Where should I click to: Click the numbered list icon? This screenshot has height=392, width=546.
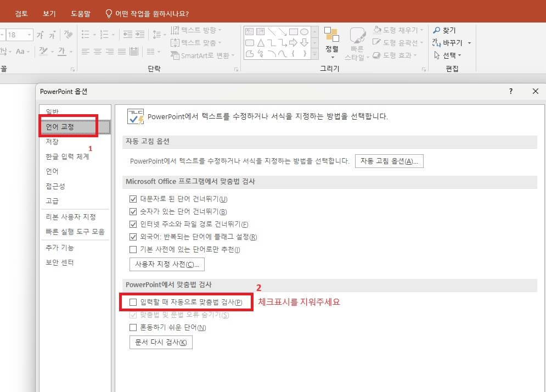click(x=104, y=35)
